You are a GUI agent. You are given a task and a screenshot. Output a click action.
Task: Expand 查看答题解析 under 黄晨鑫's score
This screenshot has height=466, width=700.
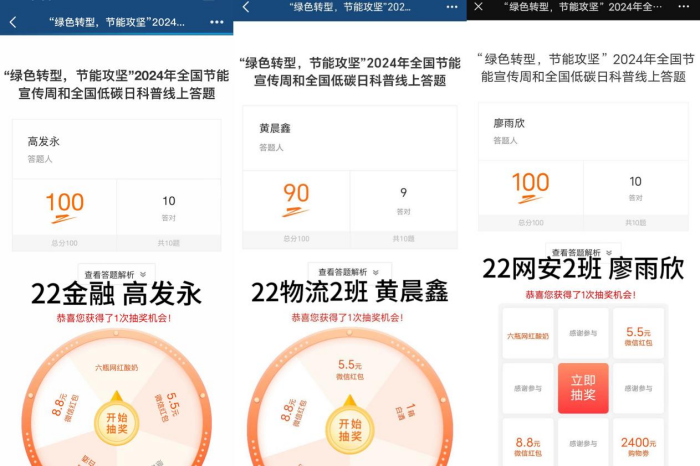tap(349, 272)
